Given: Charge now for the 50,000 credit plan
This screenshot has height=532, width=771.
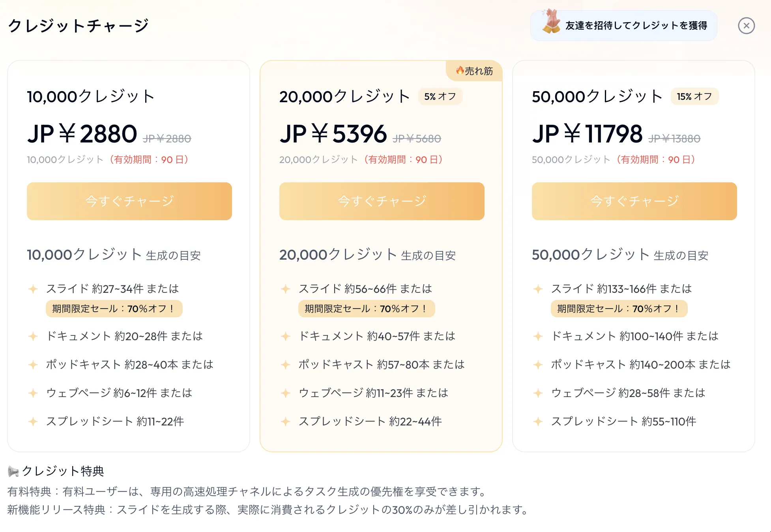Looking at the screenshot, I should click(x=634, y=201).
